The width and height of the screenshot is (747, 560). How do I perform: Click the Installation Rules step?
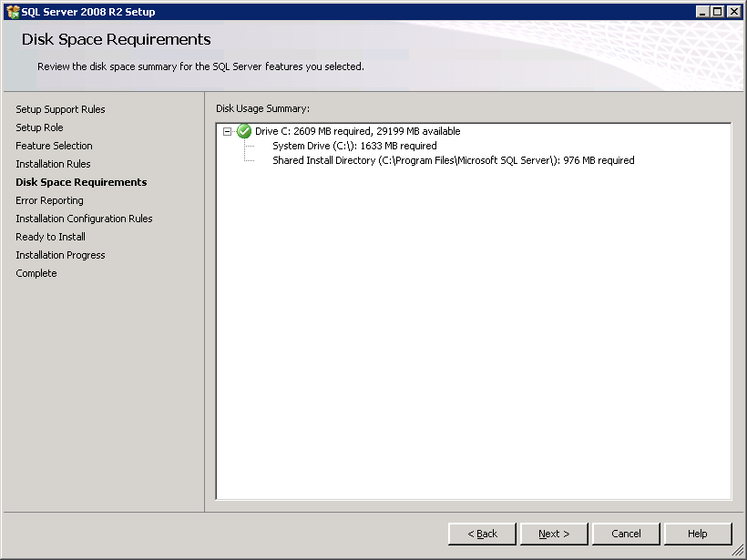(53, 164)
